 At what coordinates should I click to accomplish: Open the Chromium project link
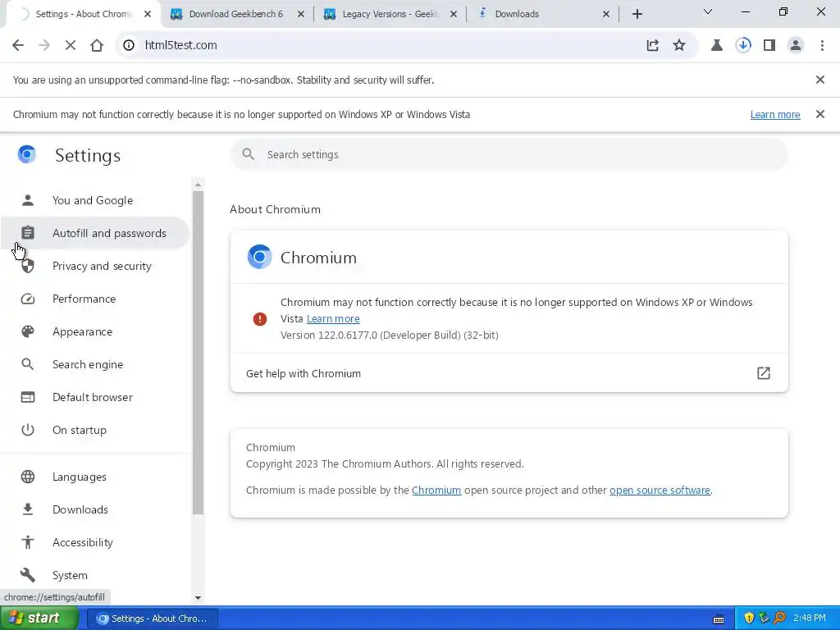tap(436, 491)
